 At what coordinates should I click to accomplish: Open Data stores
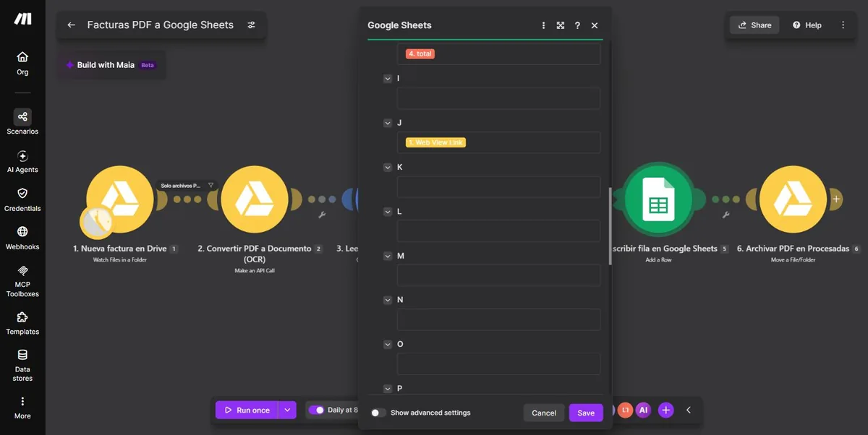click(x=22, y=366)
